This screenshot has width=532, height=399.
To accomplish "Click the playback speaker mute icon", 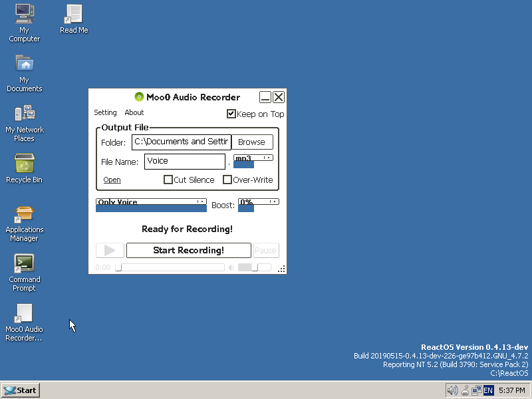I will coord(231,268).
